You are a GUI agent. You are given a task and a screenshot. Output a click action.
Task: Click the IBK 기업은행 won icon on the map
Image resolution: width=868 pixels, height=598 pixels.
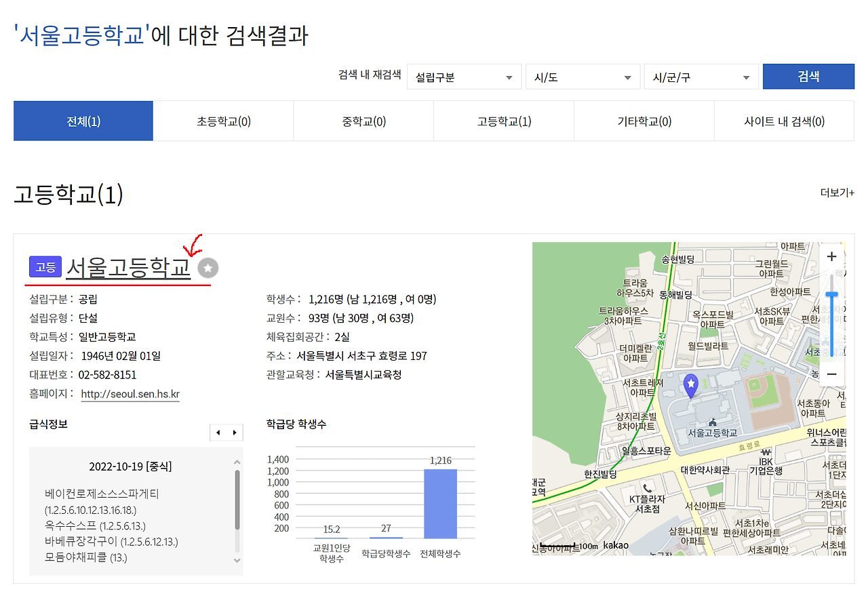[x=766, y=452]
